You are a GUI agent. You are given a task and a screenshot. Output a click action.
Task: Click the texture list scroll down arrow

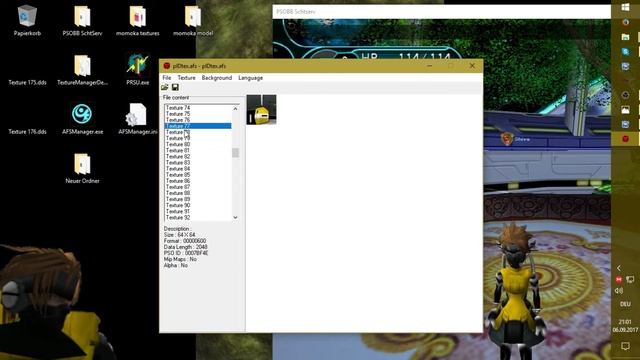pyautogui.click(x=235, y=217)
